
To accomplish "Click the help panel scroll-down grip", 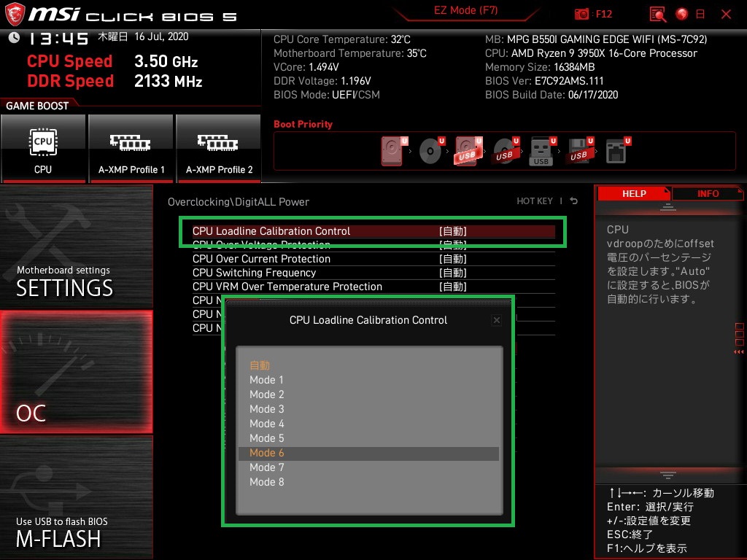I will 668,475.
